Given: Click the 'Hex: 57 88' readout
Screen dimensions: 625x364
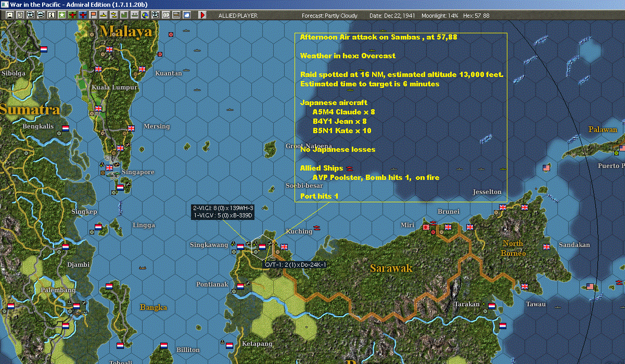Looking at the screenshot, I should coord(475,16).
